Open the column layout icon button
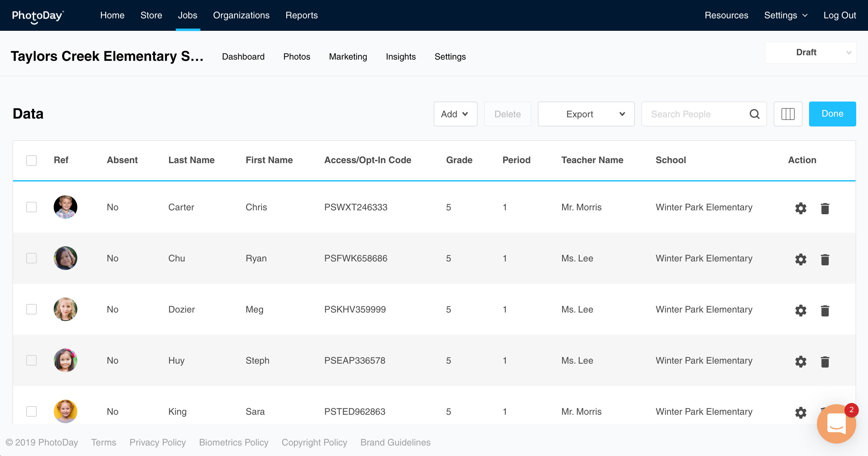This screenshot has width=868, height=456. point(787,114)
